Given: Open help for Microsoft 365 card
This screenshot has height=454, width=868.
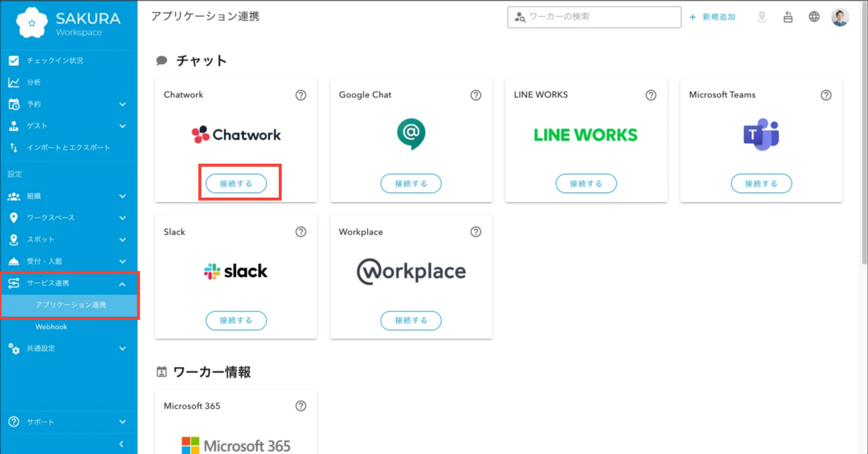Looking at the screenshot, I should click(x=301, y=406).
